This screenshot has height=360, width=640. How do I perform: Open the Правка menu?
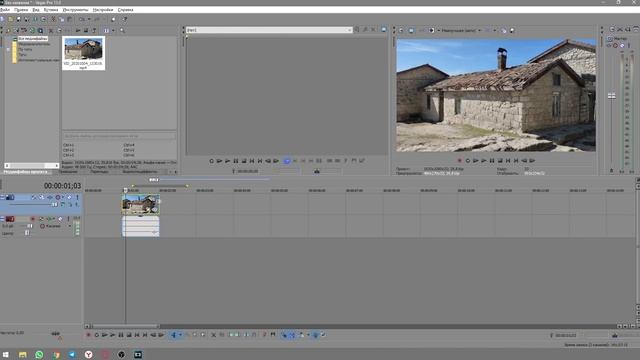pyautogui.click(x=21, y=9)
